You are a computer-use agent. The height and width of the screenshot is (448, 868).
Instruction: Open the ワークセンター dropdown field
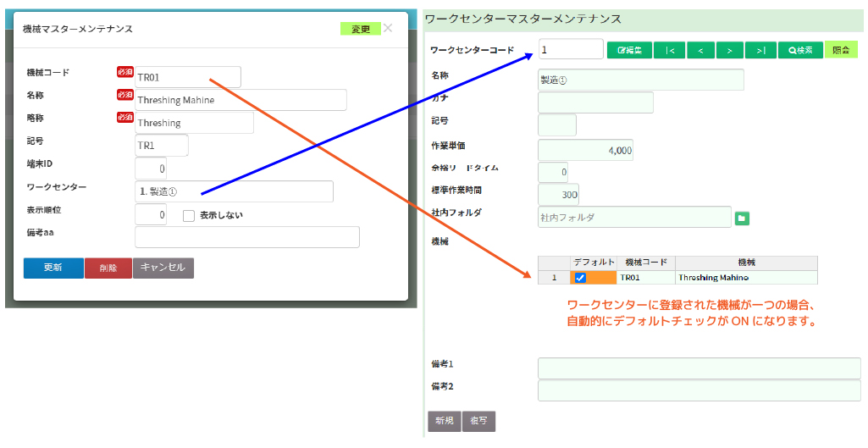pyautogui.click(x=234, y=191)
